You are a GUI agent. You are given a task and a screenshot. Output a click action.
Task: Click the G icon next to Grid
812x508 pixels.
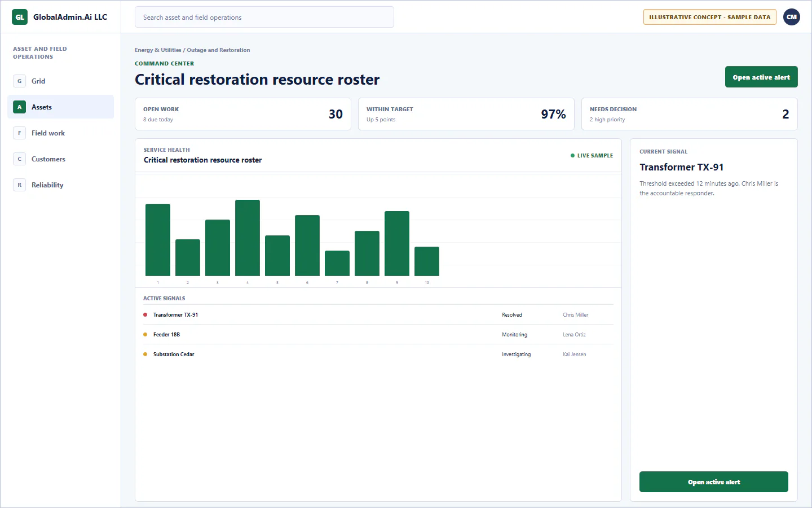click(19, 81)
